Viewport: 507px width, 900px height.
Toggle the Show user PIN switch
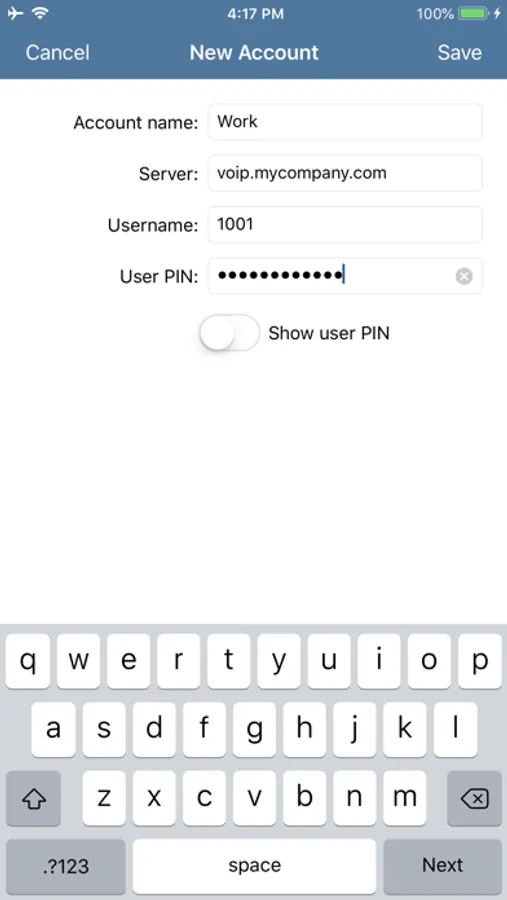pos(230,332)
